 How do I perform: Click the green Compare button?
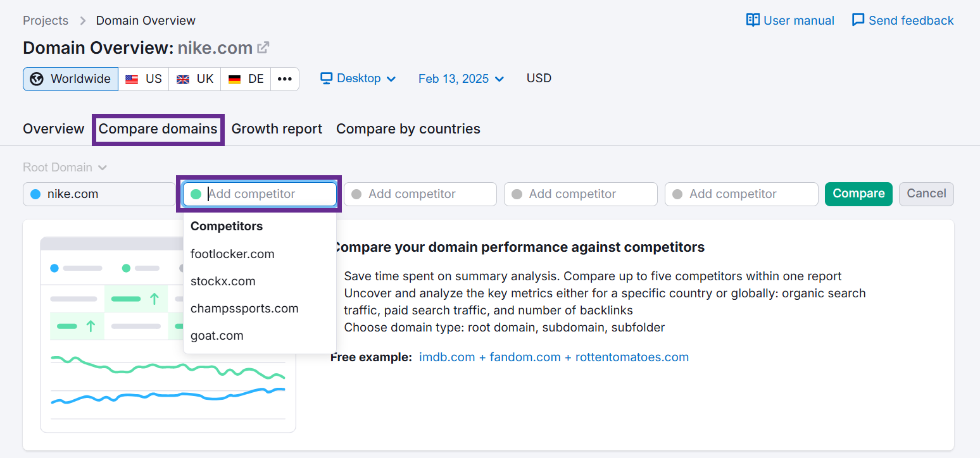(858, 194)
